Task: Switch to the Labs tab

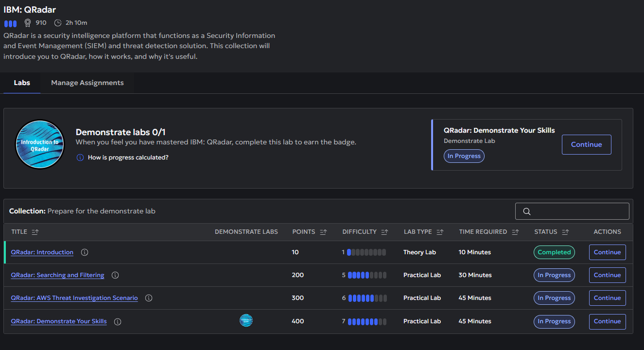Action: click(x=22, y=83)
